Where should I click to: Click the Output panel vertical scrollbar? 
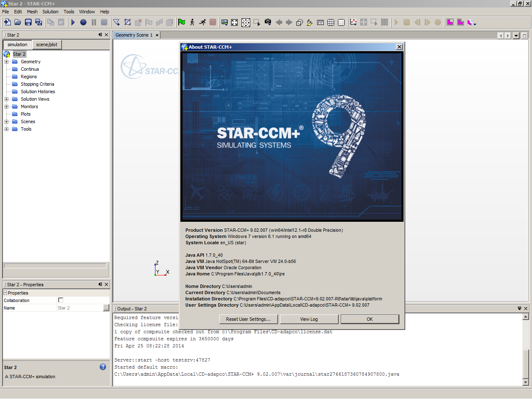tap(526, 349)
